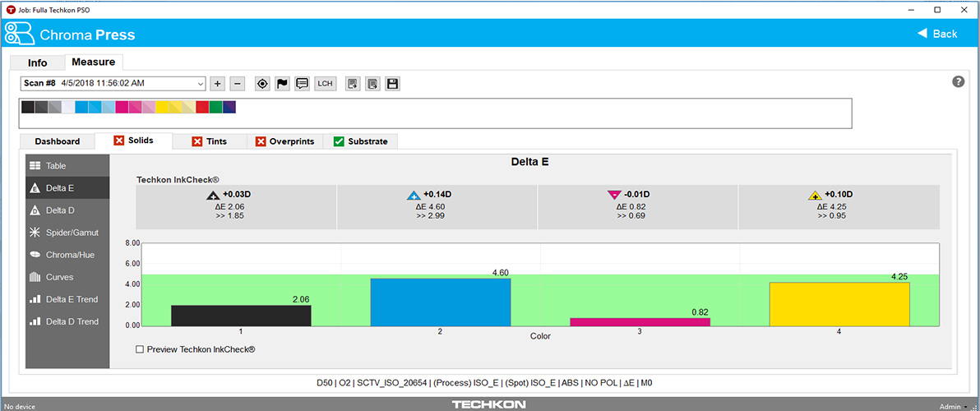Click the +0.10D yellow ink value

(x=839, y=194)
